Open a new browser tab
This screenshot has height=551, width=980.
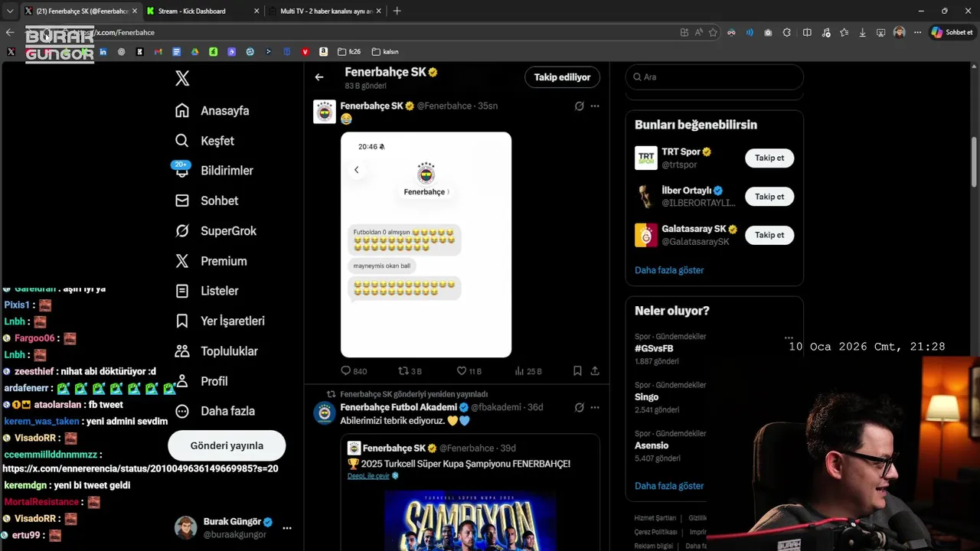[x=397, y=11]
